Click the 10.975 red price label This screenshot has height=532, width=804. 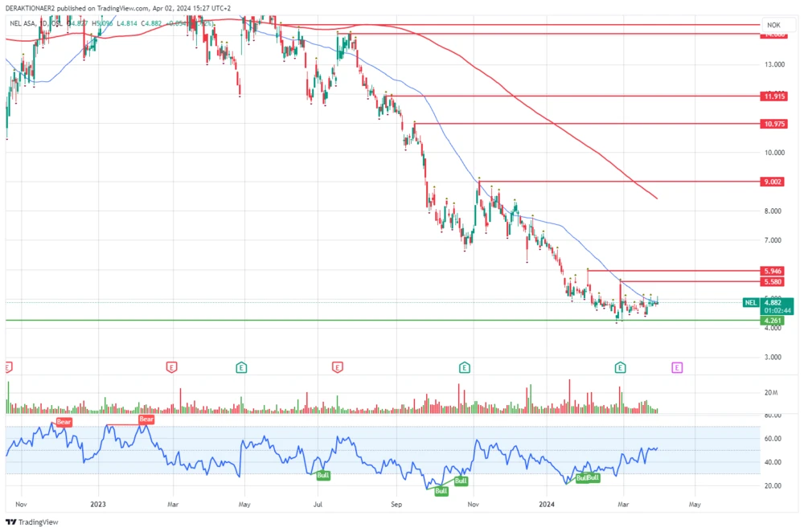point(775,125)
